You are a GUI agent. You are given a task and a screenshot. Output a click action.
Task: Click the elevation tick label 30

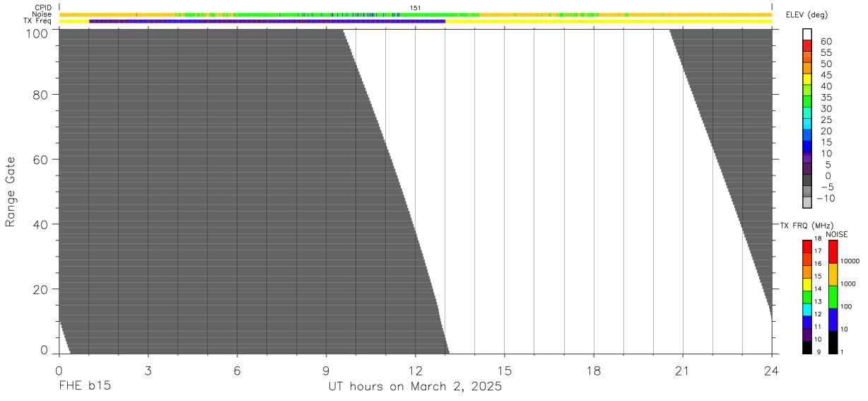pos(827,109)
